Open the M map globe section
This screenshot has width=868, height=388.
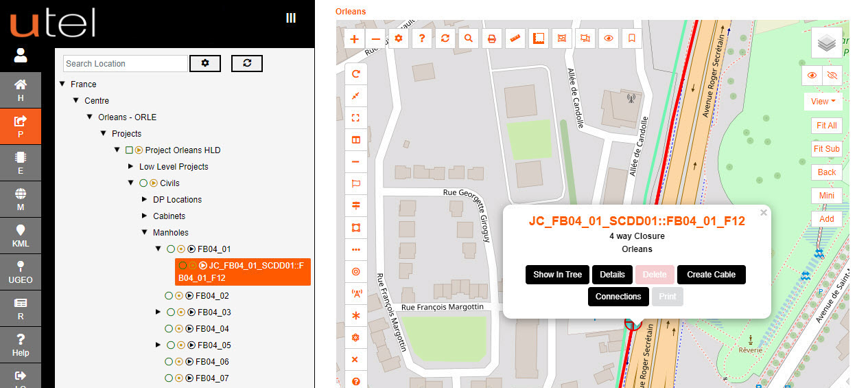(21, 200)
